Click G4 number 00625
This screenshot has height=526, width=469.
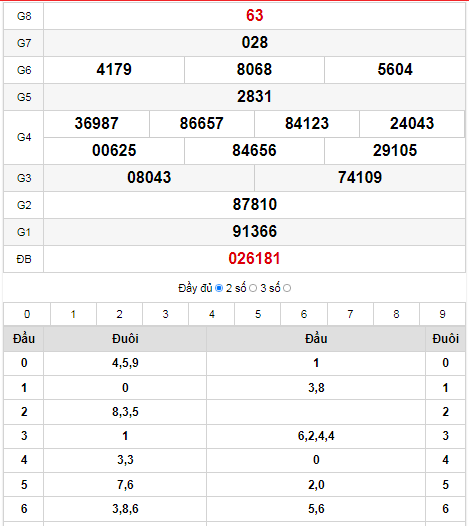[x=114, y=151]
